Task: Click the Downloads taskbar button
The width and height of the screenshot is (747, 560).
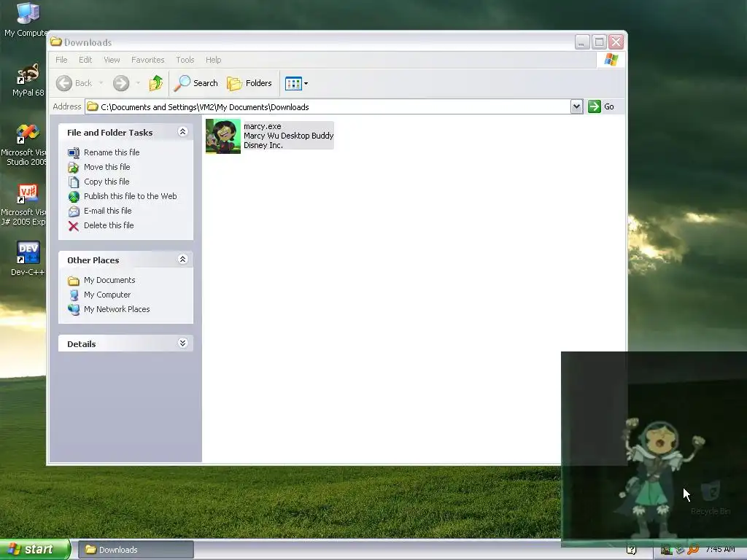Action: (136, 550)
